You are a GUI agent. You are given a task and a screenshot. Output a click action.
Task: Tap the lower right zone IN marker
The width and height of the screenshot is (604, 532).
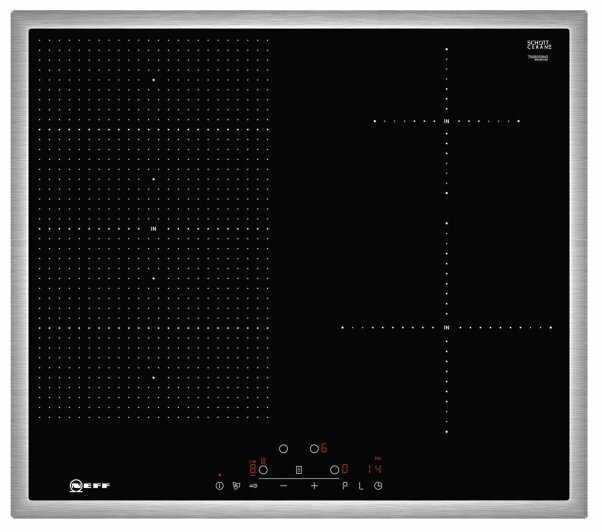[447, 327]
